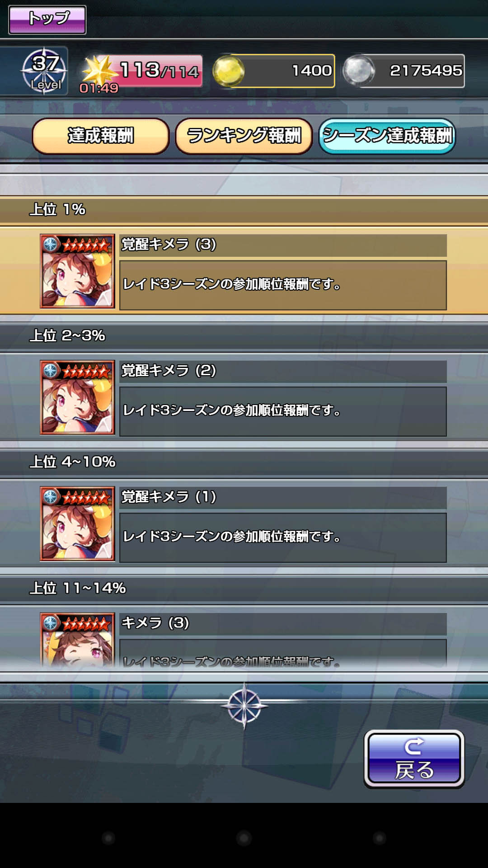Switch to 達成報酬 tab

pos(101,136)
